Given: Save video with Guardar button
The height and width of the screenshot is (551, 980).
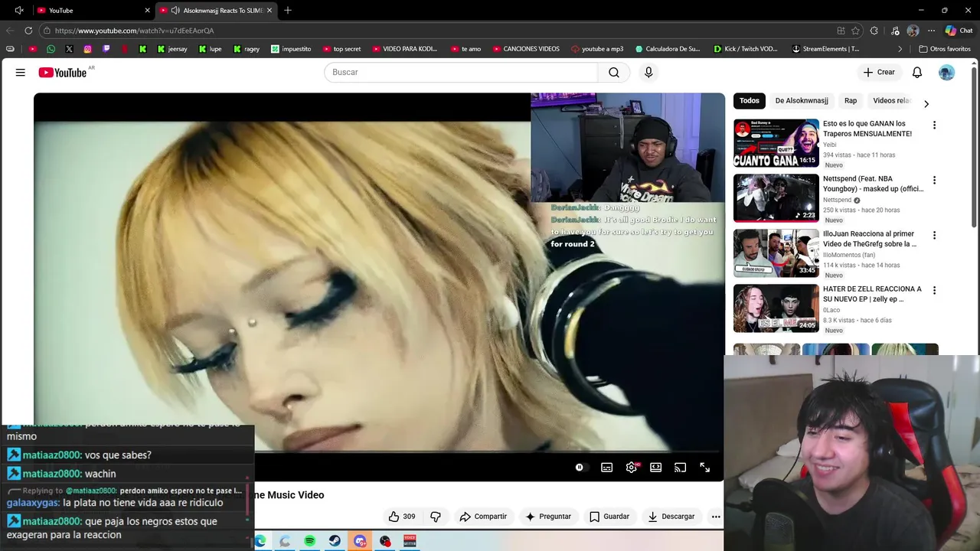Looking at the screenshot, I should coord(609,517).
